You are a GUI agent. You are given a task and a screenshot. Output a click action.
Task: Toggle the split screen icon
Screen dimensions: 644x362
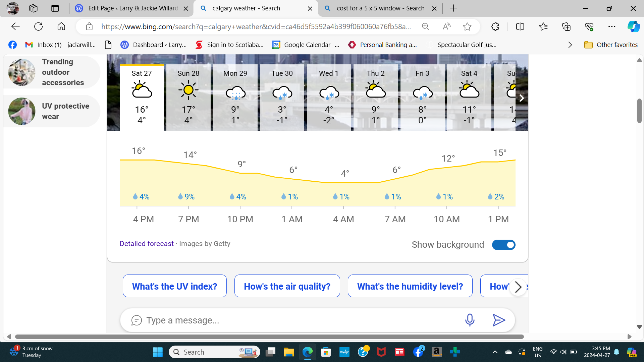point(520,26)
